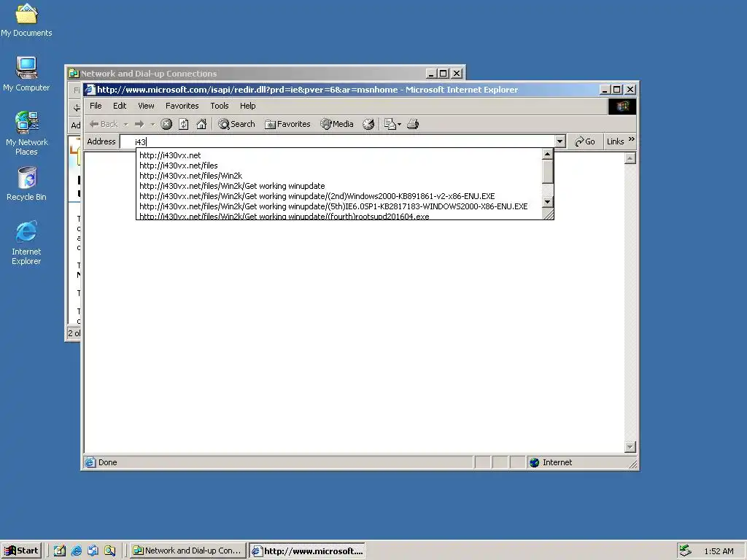Select suggestion for IE6.0SP1-KB2817183 EXE
Viewport: 747px width, 560px height.
click(x=339, y=206)
